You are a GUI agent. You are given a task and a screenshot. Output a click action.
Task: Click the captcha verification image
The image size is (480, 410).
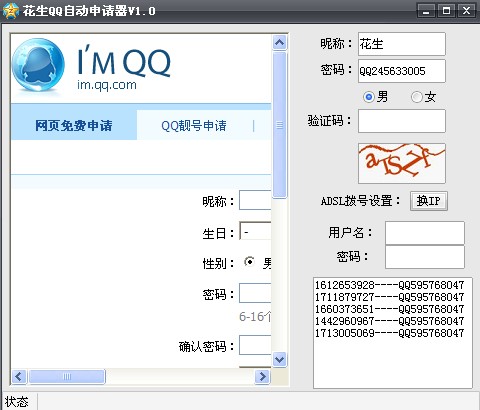tap(402, 163)
